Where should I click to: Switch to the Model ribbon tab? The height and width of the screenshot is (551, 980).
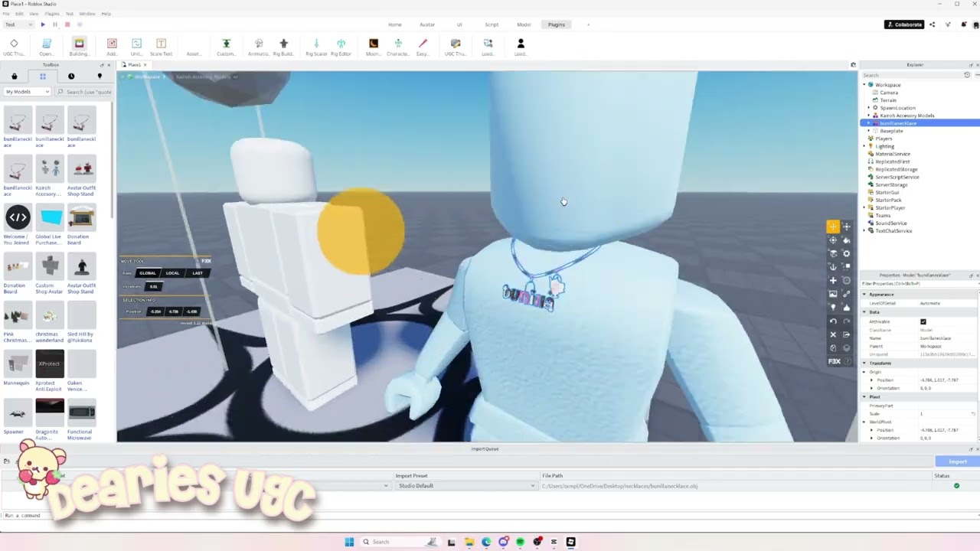click(524, 24)
